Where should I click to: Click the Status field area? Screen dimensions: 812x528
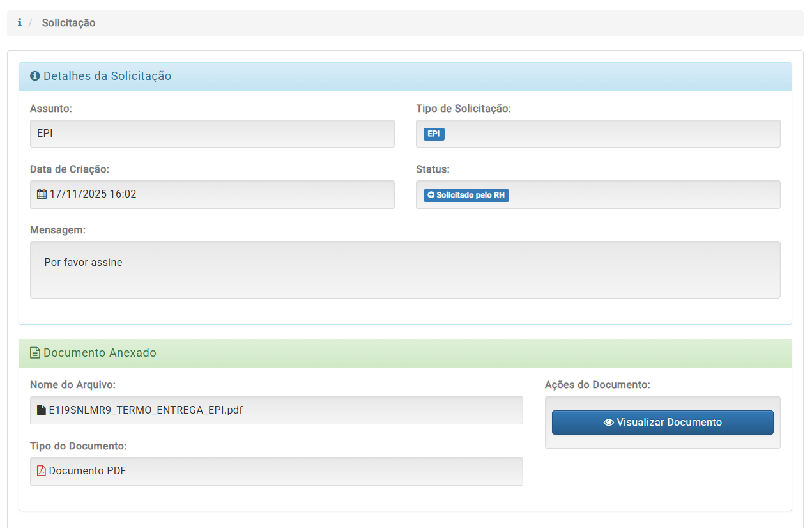point(639,195)
